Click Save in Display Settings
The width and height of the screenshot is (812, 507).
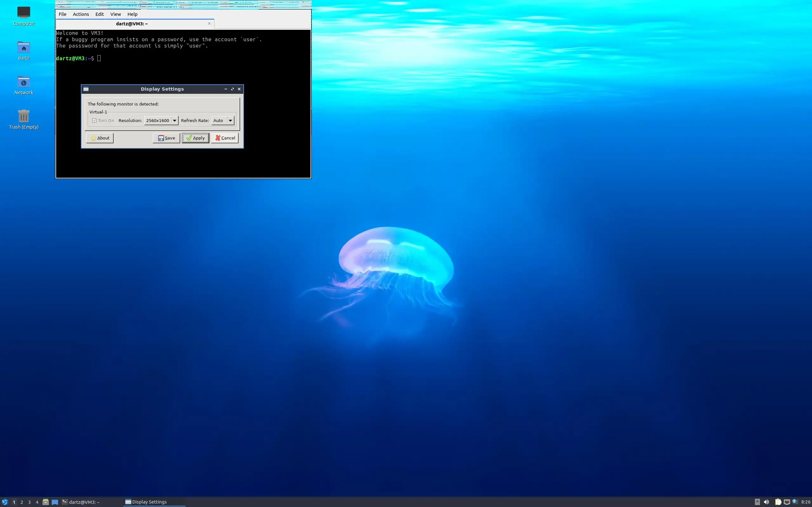tap(167, 138)
